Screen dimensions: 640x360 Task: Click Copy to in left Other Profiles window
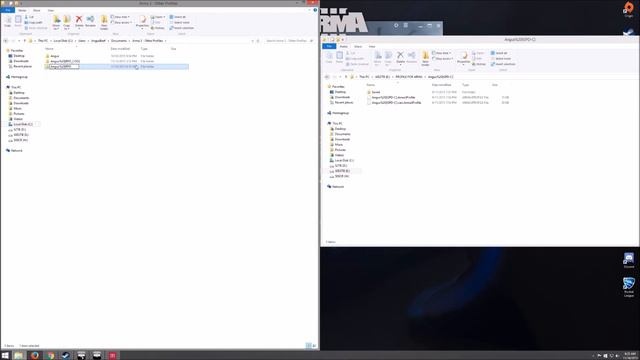point(67,22)
